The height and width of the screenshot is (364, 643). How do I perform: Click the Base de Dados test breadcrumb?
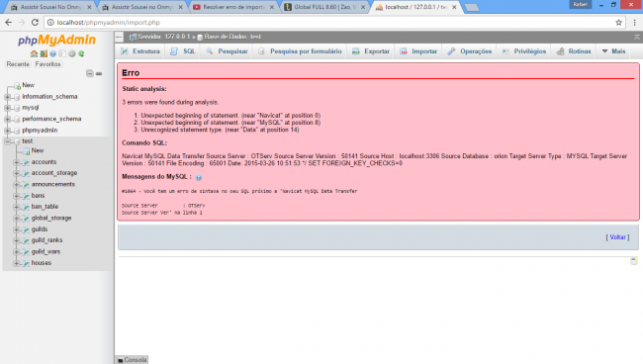[232, 37]
